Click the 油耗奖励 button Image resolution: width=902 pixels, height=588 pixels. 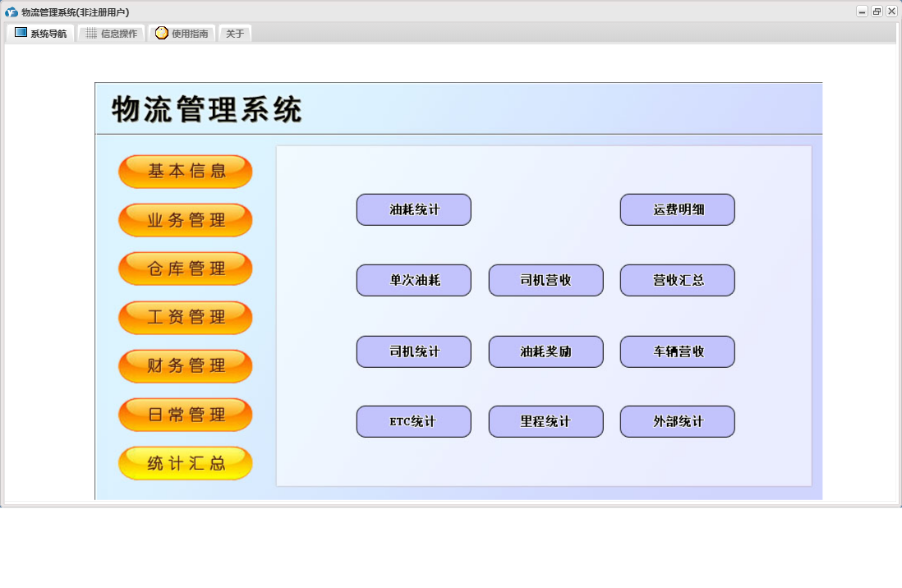(x=545, y=352)
